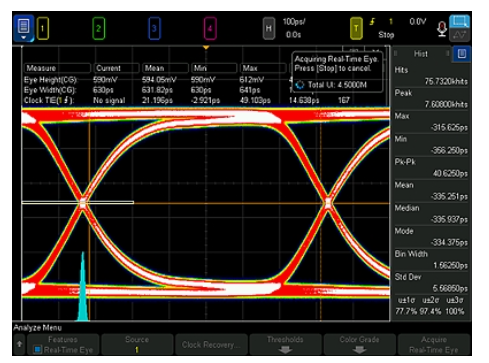The height and width of the screenshot is (363, 489).
Task: Open the Hist sidebar panel icon
Action: 462,54
